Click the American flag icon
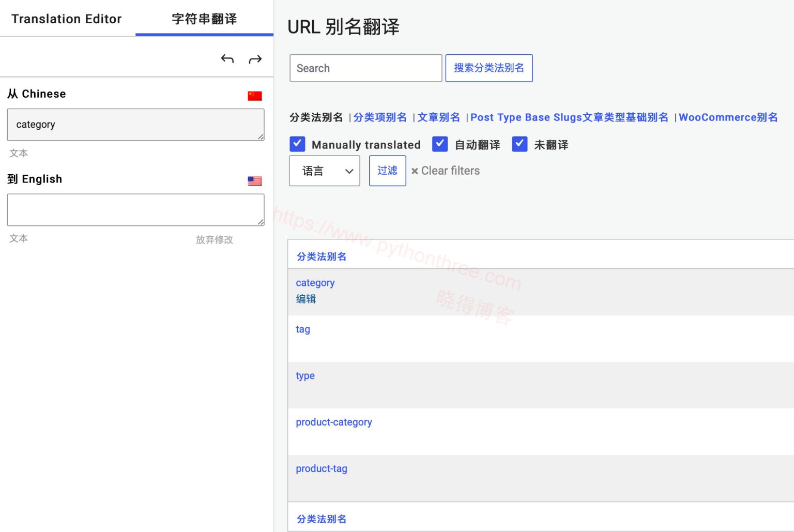The image size is (794, 532). click(254, 181)
